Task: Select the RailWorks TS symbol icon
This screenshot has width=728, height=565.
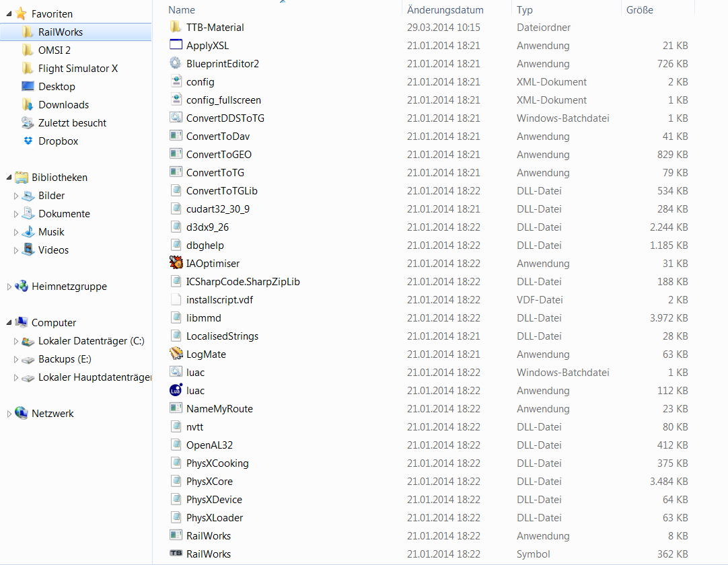Action: [x=176, y=554]
